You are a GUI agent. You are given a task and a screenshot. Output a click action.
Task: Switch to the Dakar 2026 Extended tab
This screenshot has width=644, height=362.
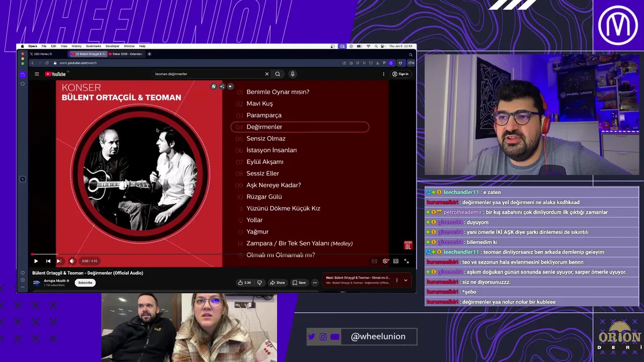tap(126, 54)
